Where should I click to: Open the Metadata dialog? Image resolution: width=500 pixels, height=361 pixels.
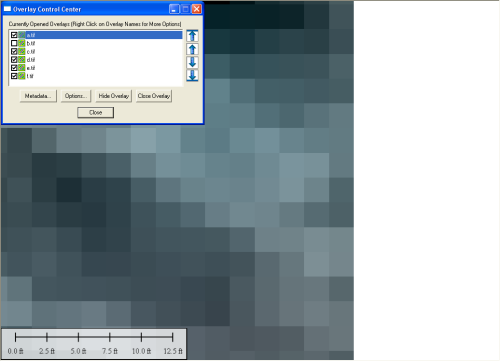[38, 96]
